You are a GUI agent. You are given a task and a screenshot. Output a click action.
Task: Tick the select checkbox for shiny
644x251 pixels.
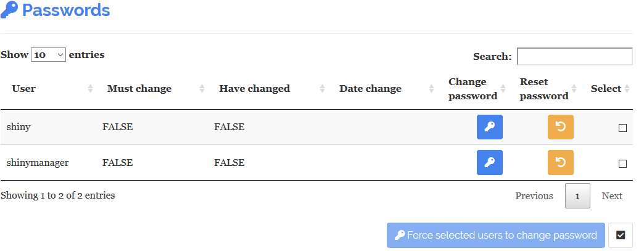(x=622, y=128)
